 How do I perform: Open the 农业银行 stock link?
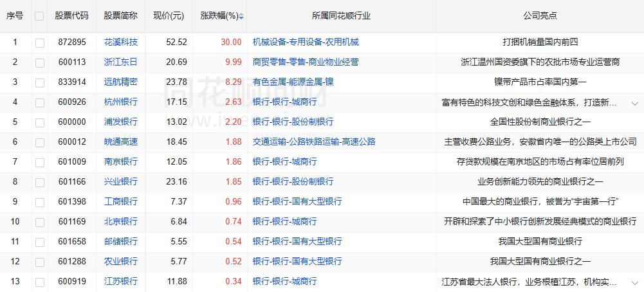(121, 261)
